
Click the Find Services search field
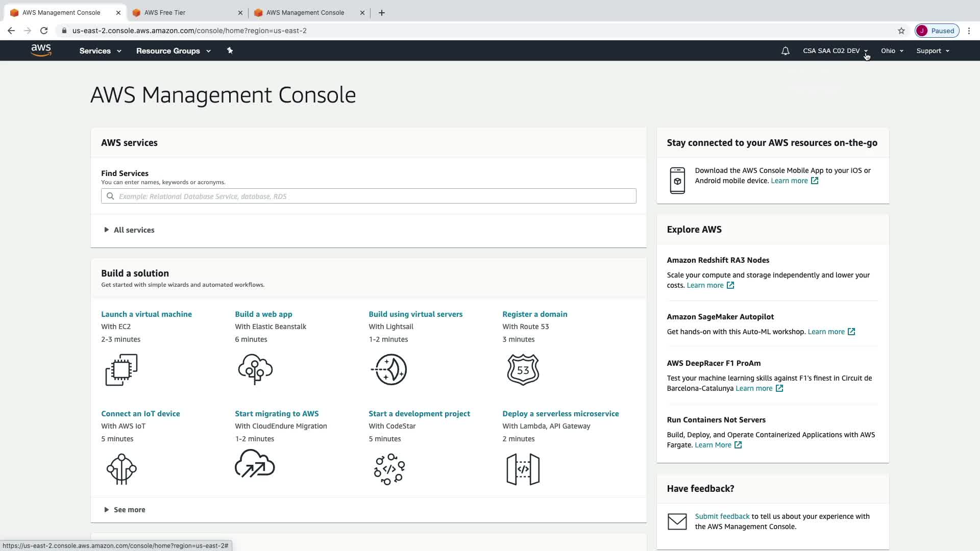click(369, 196)
